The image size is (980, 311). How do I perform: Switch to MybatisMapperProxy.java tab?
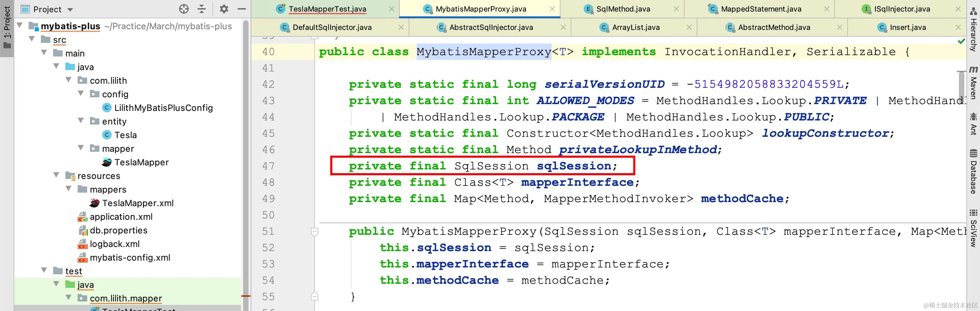point(480,9)
